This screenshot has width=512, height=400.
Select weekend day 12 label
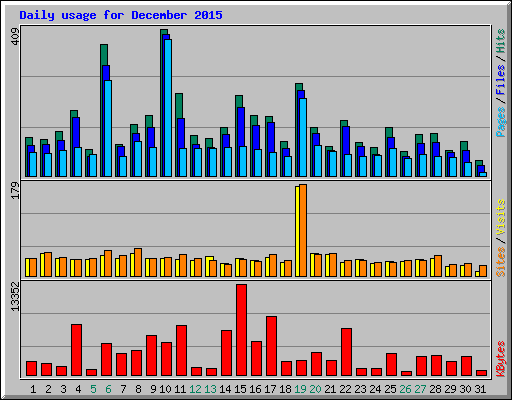195,389
